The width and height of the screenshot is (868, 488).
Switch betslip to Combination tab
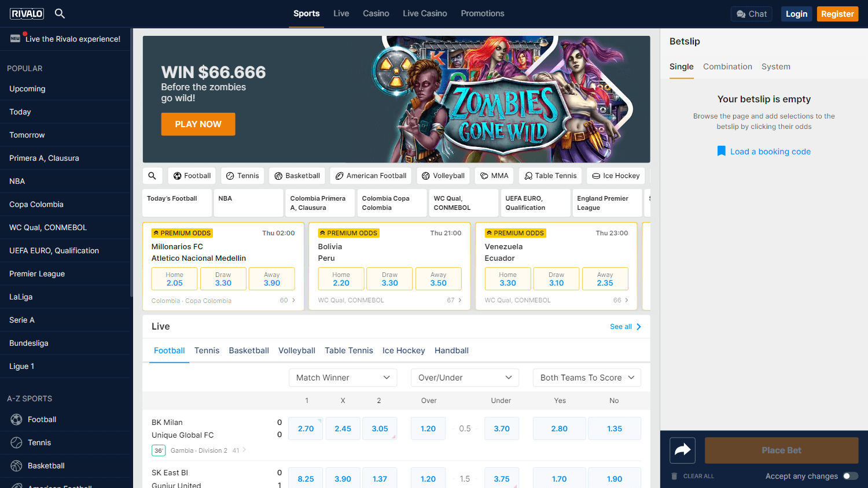(727, 66)
